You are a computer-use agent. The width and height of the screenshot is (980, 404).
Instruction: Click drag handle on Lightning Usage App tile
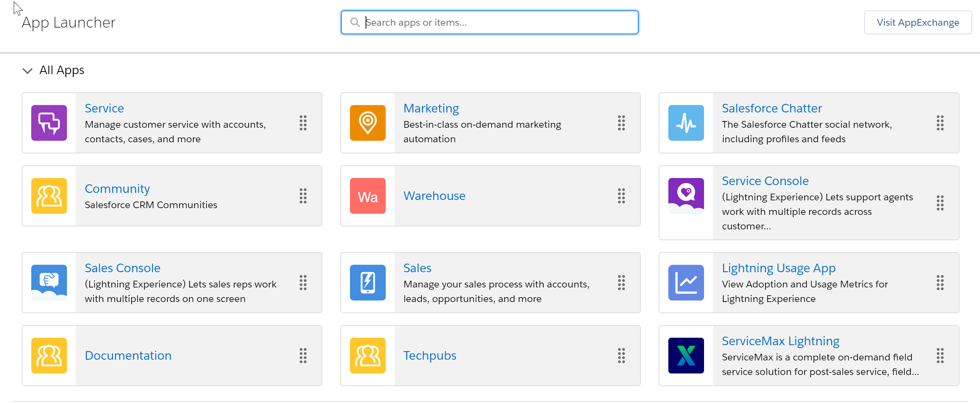coord(940,283)
